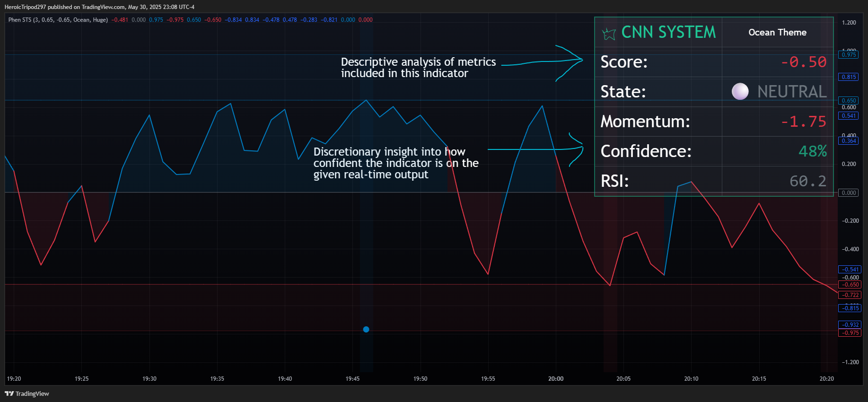Click the NEUTRAL state text

click(792, 91)
